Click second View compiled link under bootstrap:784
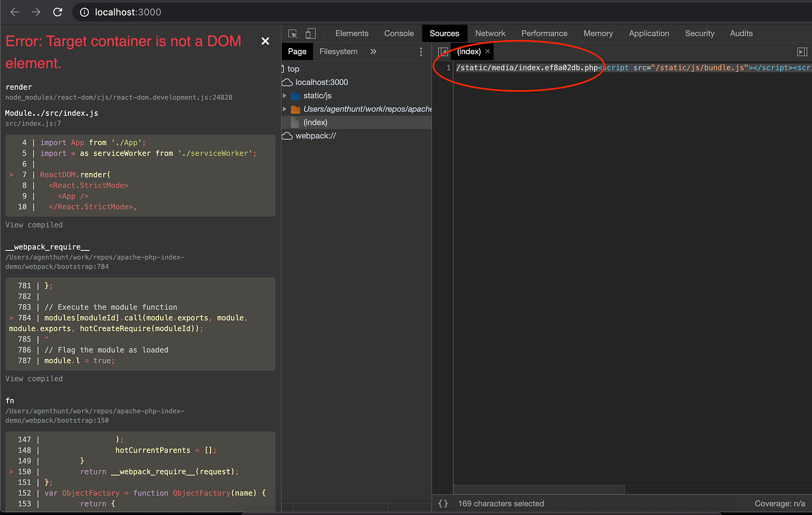Viewport: 812px width, 515px height. (x=34, y=379)
